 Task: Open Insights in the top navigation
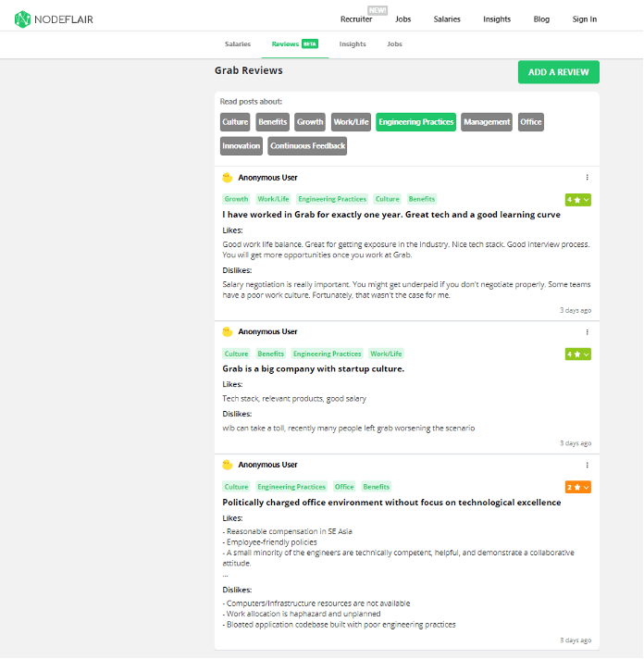point(497,19)
